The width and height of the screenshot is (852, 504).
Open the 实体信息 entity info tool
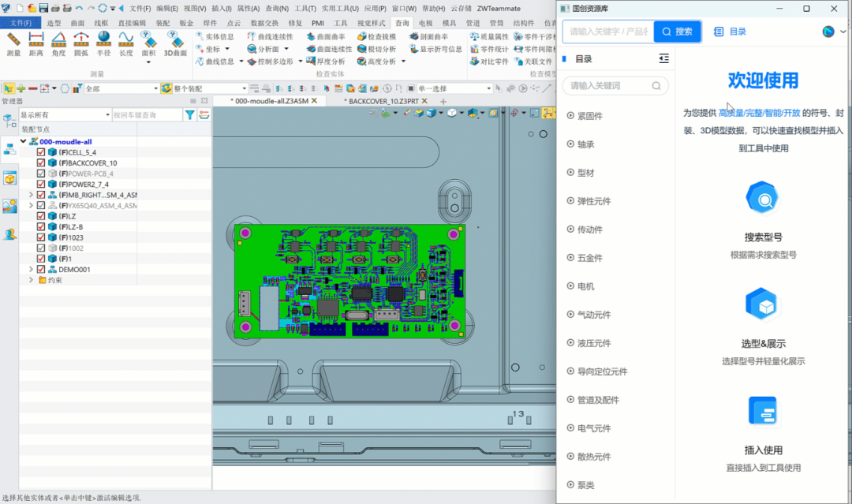pyautogui.click(x=215, y=36)
